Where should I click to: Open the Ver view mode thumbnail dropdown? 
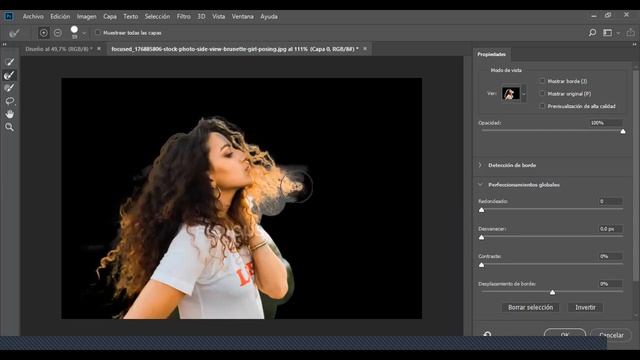pos(524,94)
